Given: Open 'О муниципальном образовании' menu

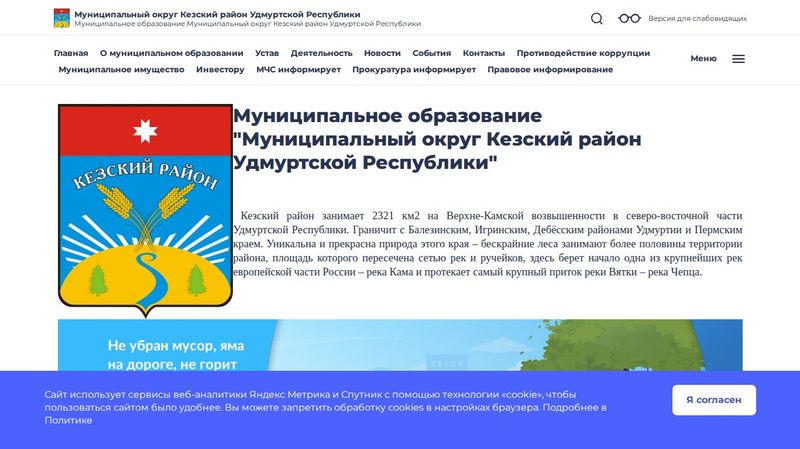Looking at the screenshot, I should click(171, 53).
